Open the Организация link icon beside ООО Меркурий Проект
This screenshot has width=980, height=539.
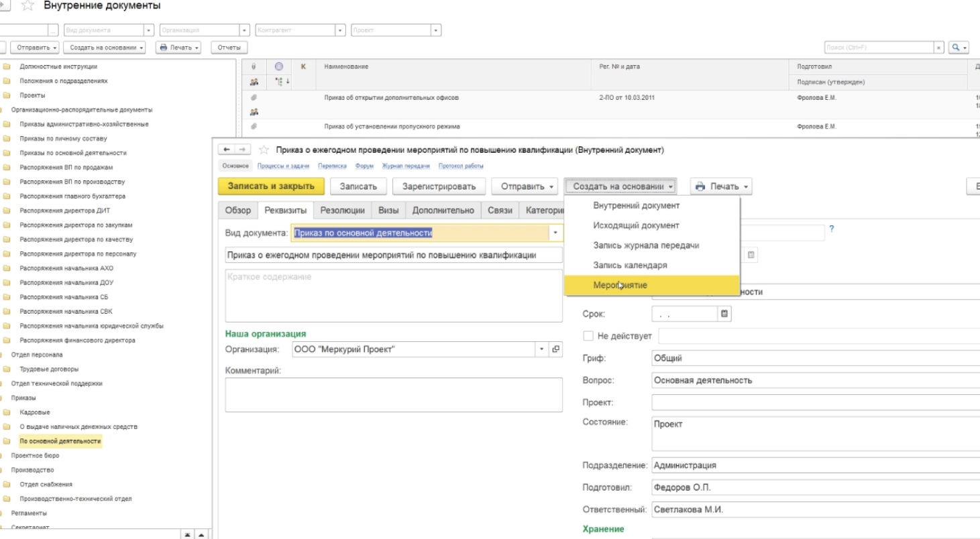coord(555,349)
